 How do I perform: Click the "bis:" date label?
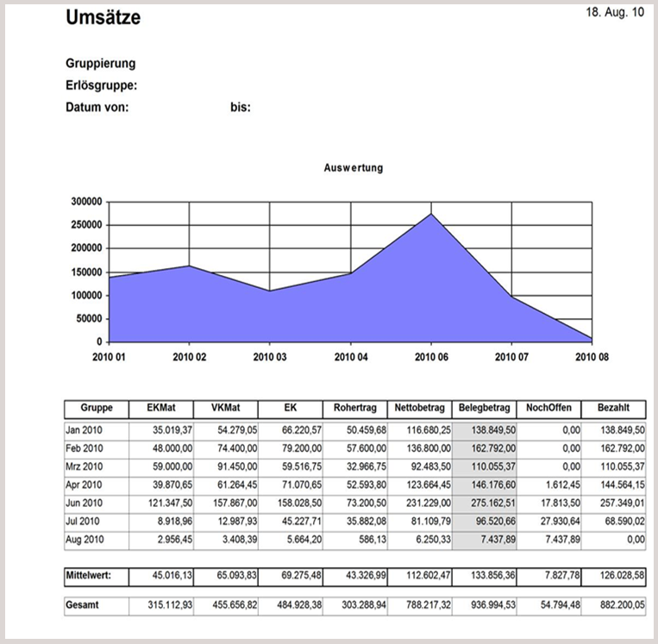240,108
